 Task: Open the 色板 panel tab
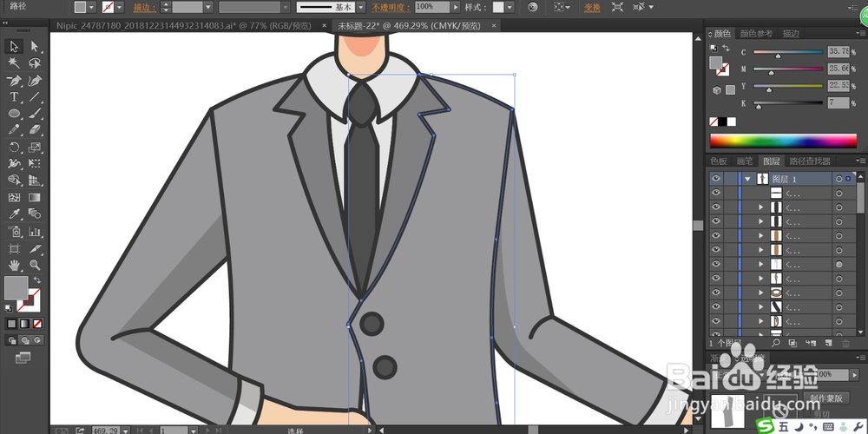(719, 161)
